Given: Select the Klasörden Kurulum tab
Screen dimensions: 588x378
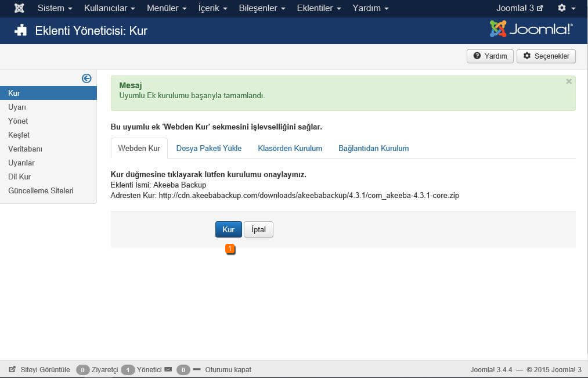Looking at the screenshot, I should pyautogui.click(x=290, y=148).
